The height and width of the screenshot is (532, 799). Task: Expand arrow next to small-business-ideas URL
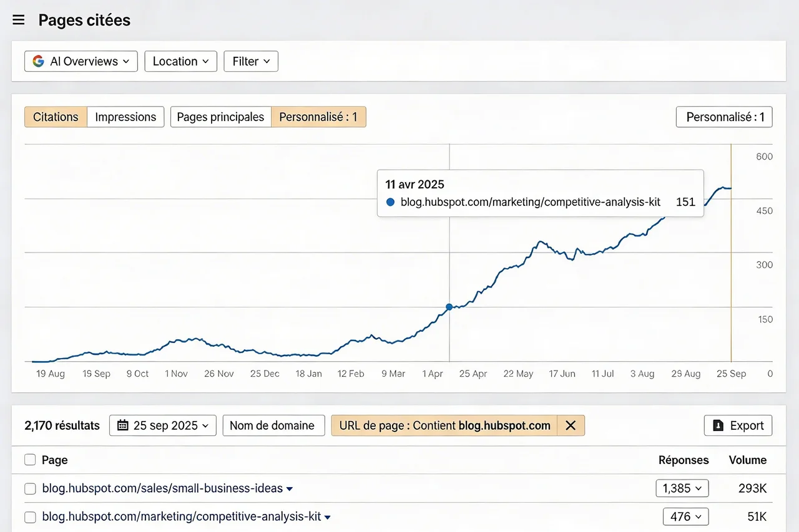coord(290,489)
